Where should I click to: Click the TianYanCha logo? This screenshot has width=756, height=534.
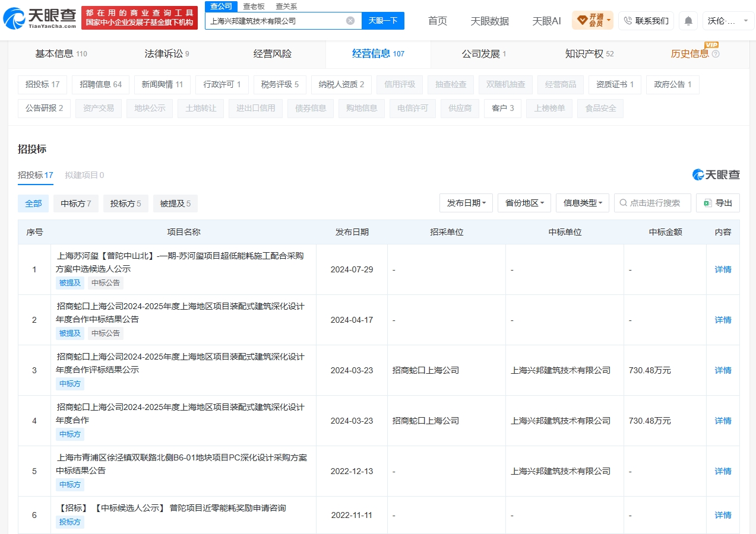coord(39,18)
